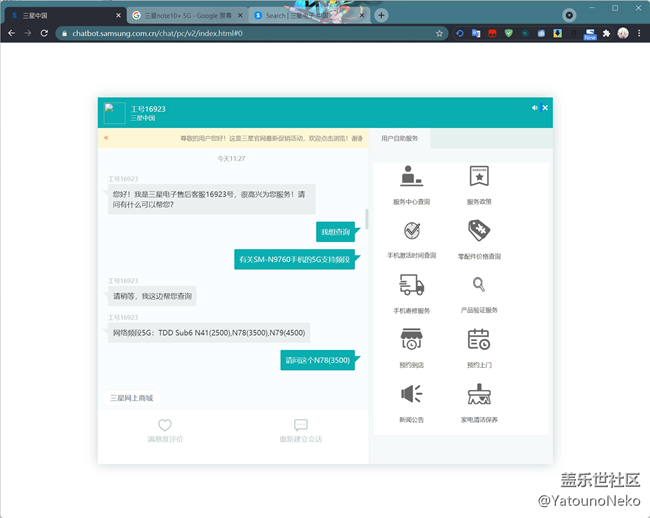Mute chat sound with speaker icon

click(x=534, y=108)
